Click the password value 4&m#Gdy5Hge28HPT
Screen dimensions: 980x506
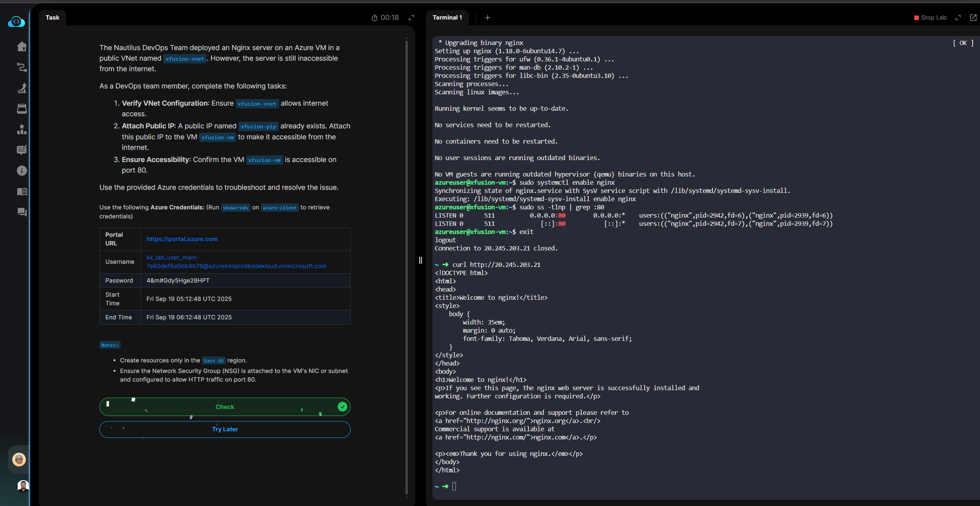coord(178,281)
